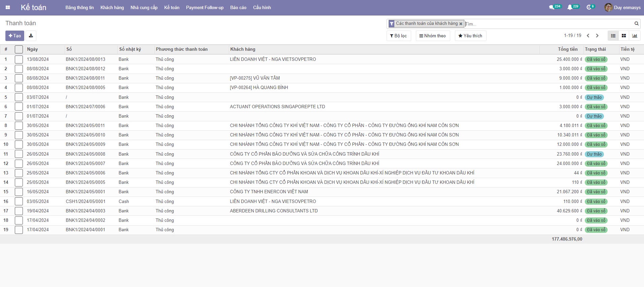Expand the Nhóm theo dropdown
The height and width of the screenshot is (287, 644).
(433, 36)
